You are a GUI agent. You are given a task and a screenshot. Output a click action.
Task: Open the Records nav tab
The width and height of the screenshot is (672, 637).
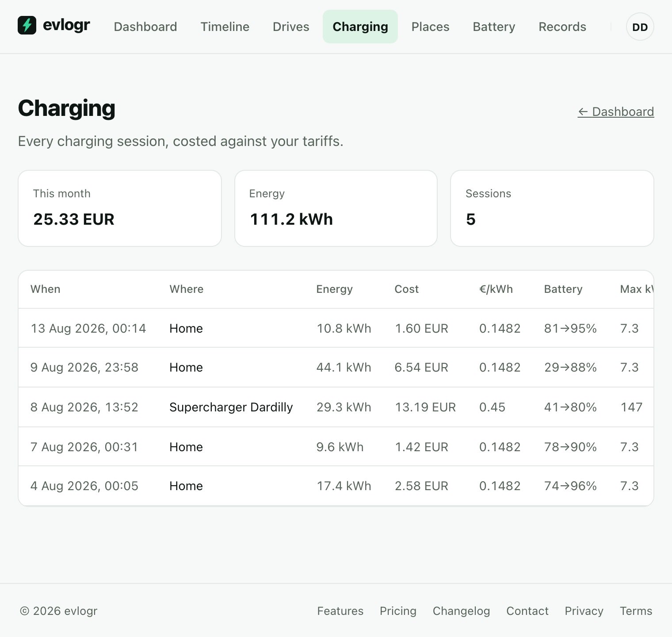point(562,27)
